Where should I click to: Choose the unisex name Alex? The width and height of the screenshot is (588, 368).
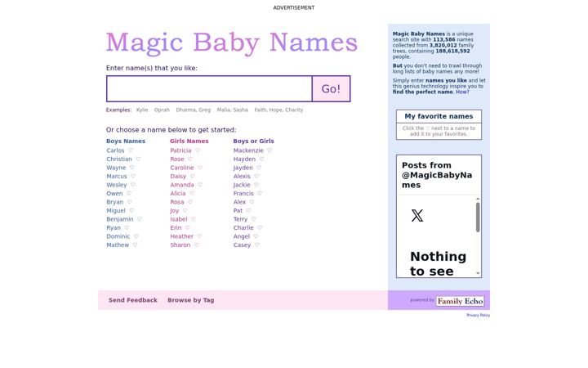pyautogui.click(x=239, y=202)
